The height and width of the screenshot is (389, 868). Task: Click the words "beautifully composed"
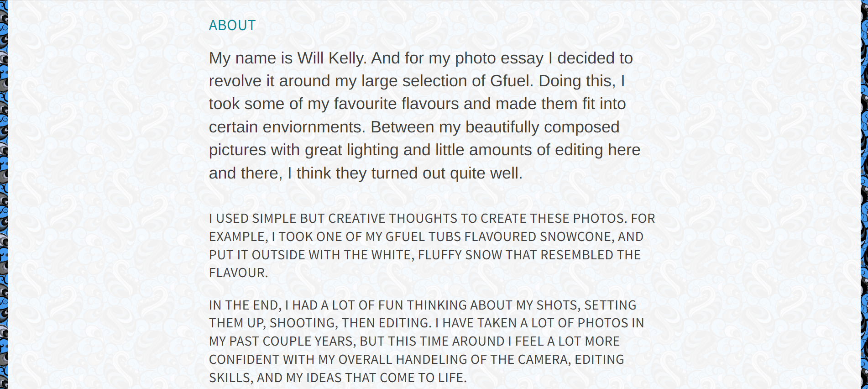542,127
